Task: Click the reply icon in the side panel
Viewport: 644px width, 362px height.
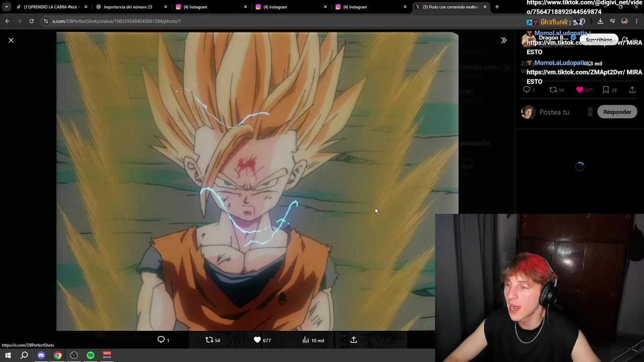Action: pyautogui.click(x=526, y=89)
